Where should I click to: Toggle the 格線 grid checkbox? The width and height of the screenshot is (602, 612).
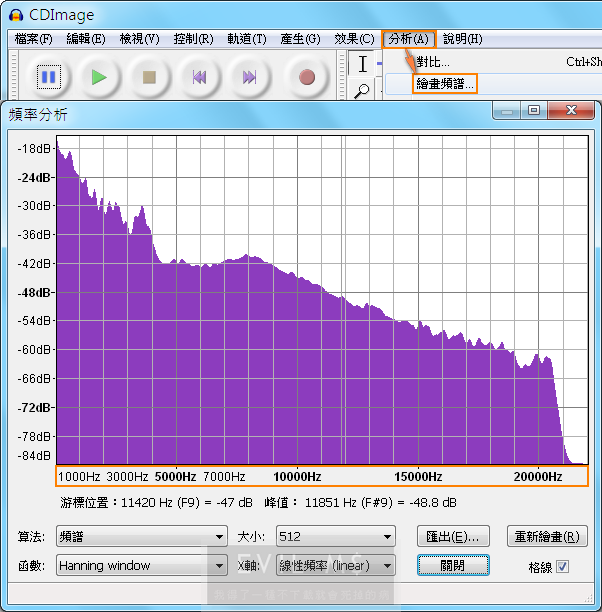pos(563,567)
